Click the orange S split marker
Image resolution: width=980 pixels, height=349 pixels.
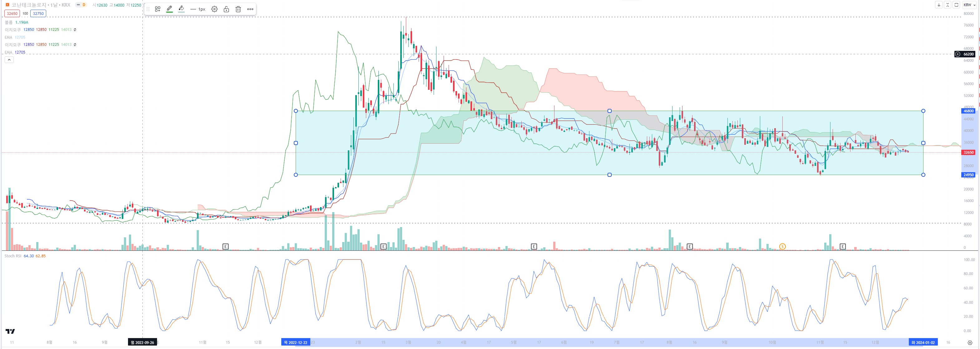point(783,246)
